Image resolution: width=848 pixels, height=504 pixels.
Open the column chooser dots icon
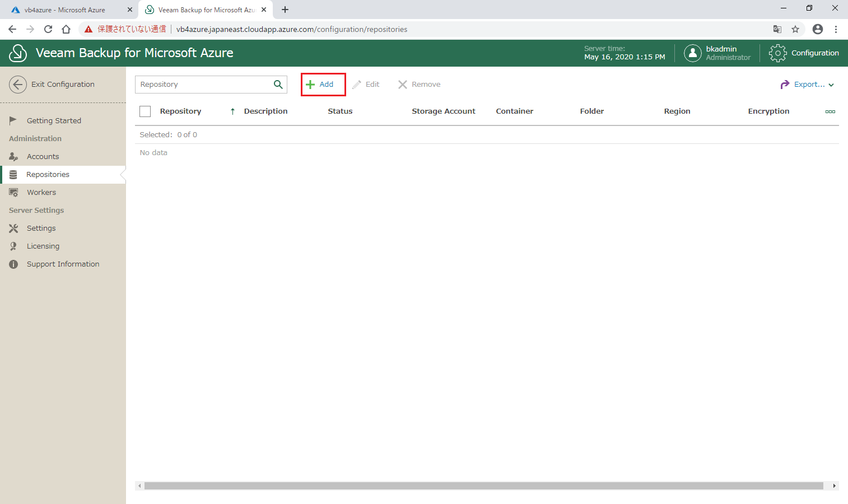pos(830,111)
